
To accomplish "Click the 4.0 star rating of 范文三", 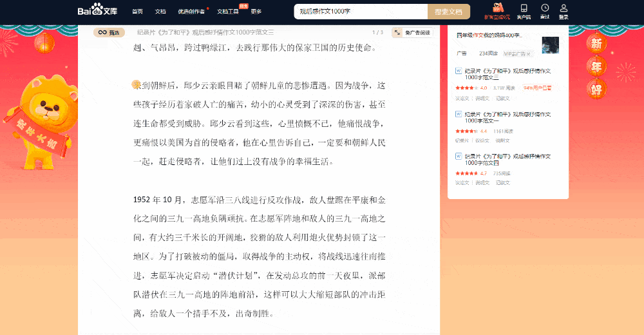I will coord(471,88).
